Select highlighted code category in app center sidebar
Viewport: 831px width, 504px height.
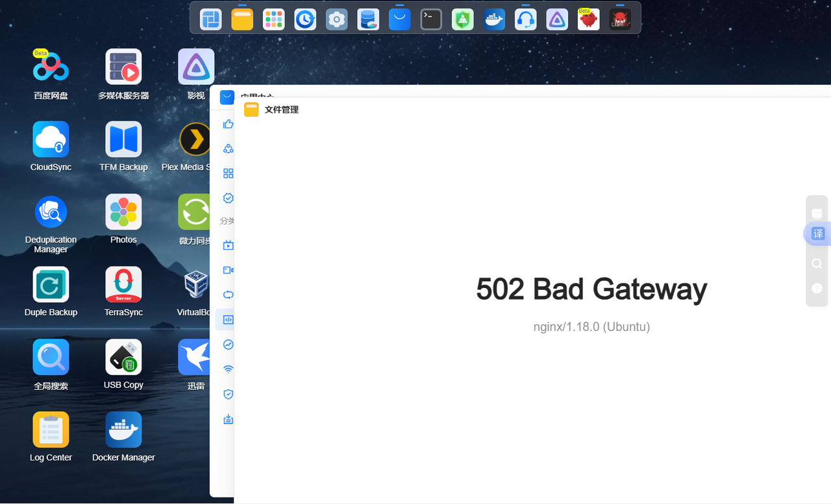coord(228,320)
